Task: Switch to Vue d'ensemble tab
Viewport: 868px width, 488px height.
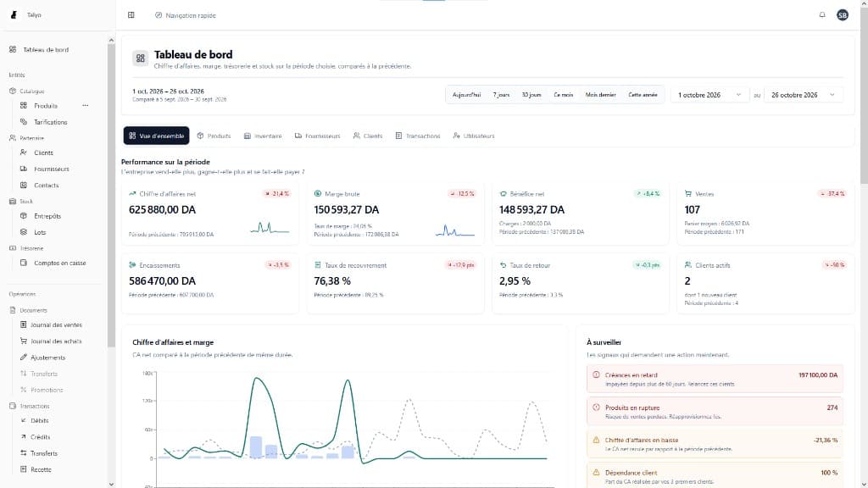Action: [156, 136]
